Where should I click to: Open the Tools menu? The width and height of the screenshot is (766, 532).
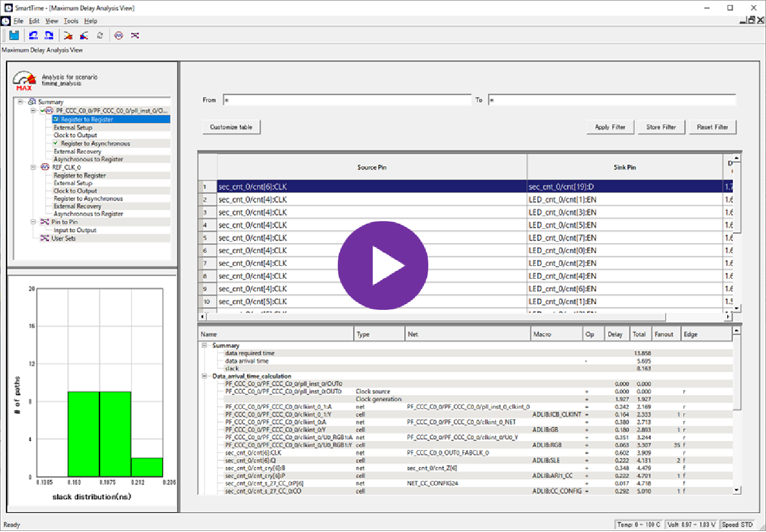point(71,21)
